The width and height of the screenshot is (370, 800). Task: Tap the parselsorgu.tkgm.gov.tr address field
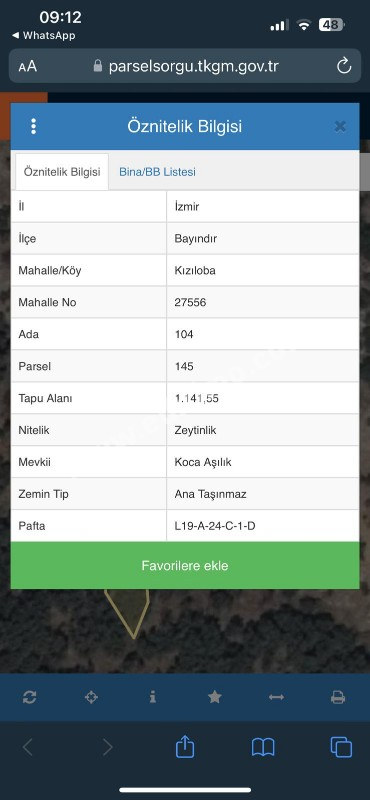click(x=185, y=66)
